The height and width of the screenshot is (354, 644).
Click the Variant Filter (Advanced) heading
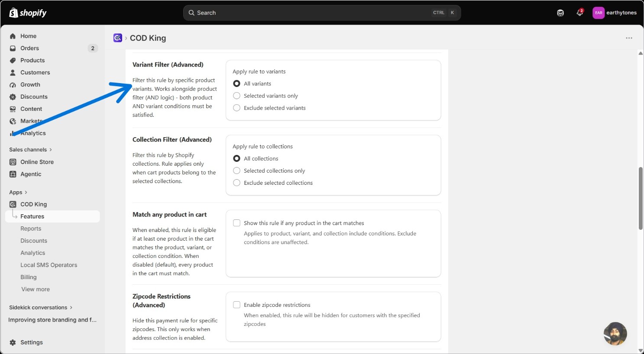(168, 64)
